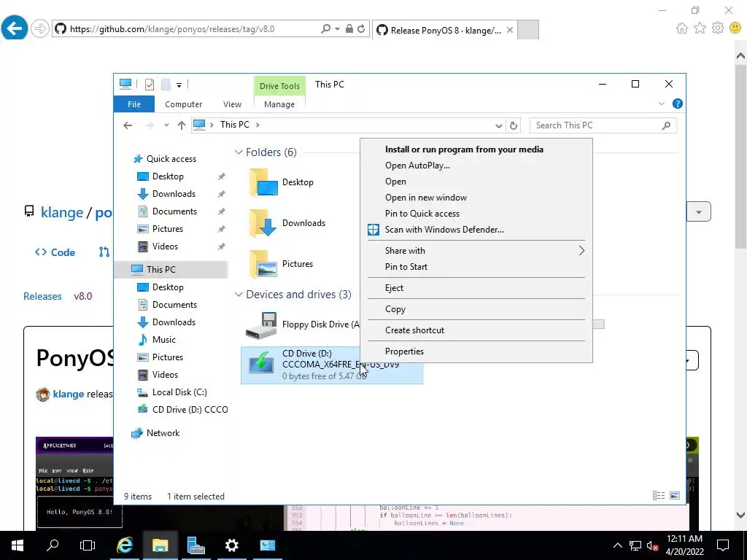Open Windows Start menu
Screen dimensions: 747x560
pyautogui.click(x=18, y=545)
